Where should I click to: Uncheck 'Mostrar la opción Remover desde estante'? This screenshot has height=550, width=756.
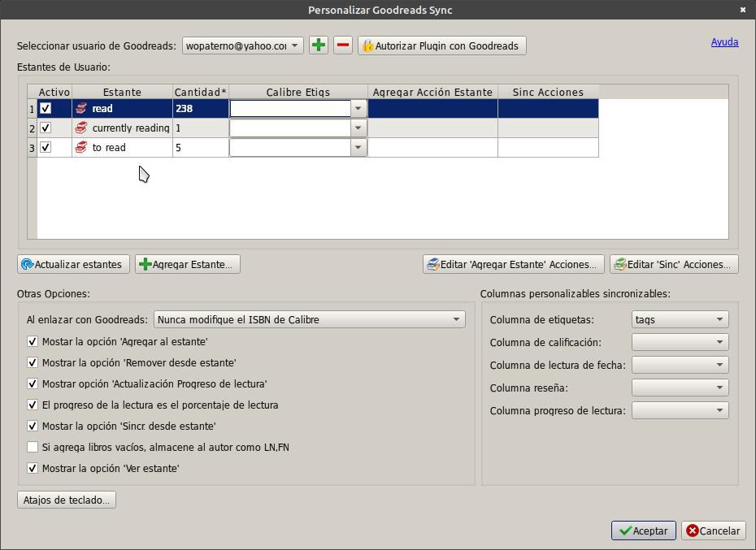(33, 362)
